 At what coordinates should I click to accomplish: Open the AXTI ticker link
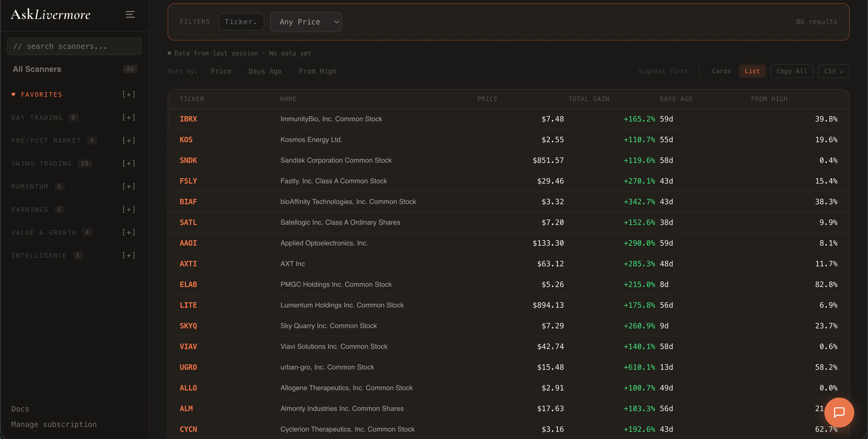188,264
